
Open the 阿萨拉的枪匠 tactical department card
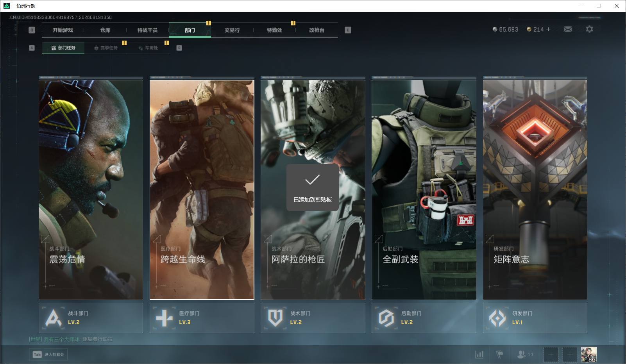click(313, 190)
